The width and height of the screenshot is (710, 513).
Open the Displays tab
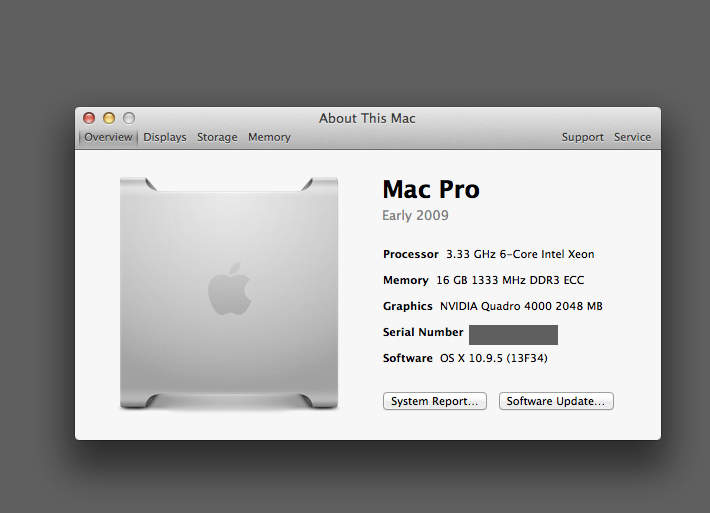pos(165,137)
